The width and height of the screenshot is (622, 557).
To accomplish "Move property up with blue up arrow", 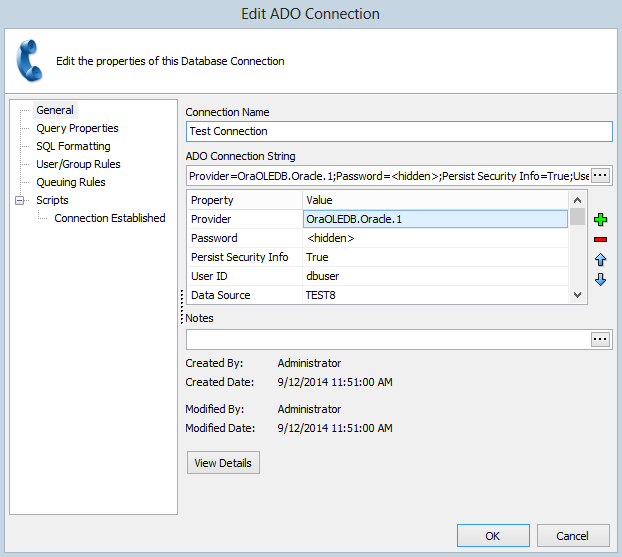I will 600,260.
